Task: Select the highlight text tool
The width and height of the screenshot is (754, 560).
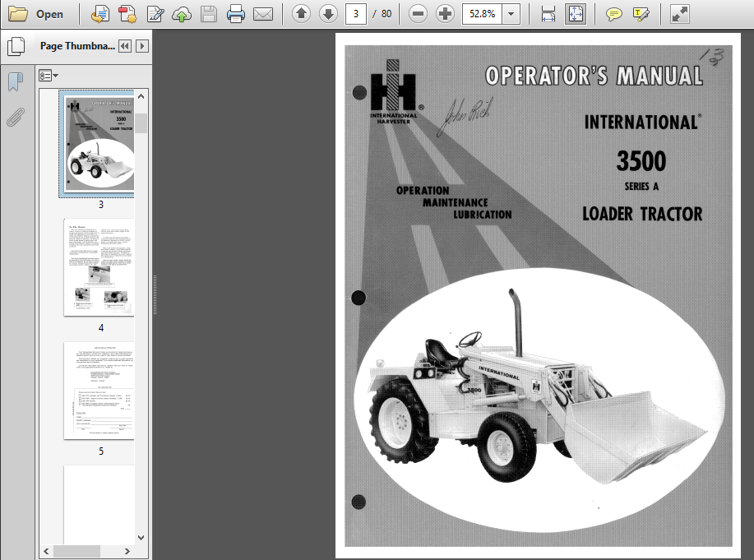Action: click(x=641, y=14)
